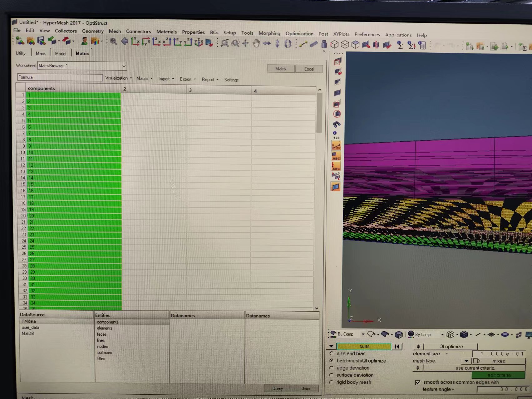Click the yellow surfs selector button
This screenshot has height=399, width=532.
click(364, 346)
